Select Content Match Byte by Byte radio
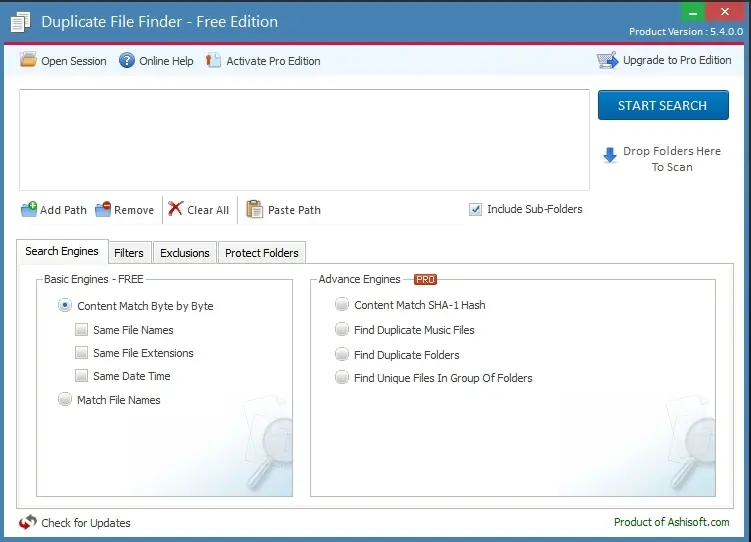751x542 pixels. (x=65, y=305)
